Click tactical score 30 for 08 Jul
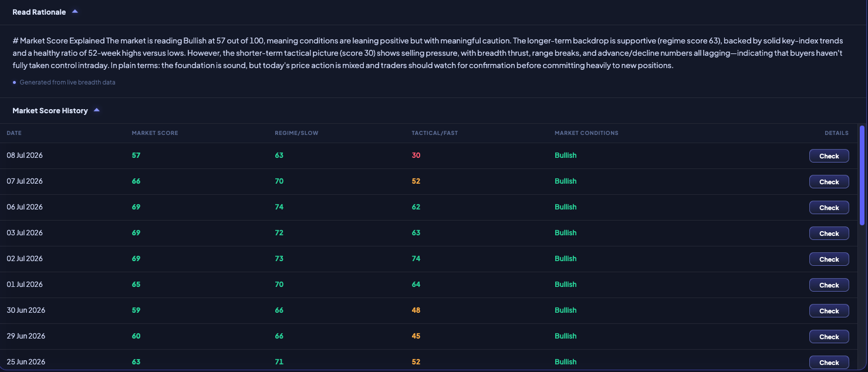The width and height of the screenshot is (868, 372). tap(416, 155)
